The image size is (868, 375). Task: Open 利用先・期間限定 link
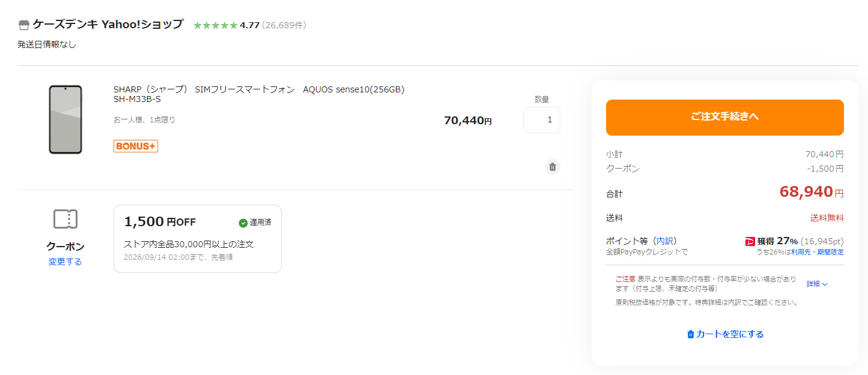818,252
